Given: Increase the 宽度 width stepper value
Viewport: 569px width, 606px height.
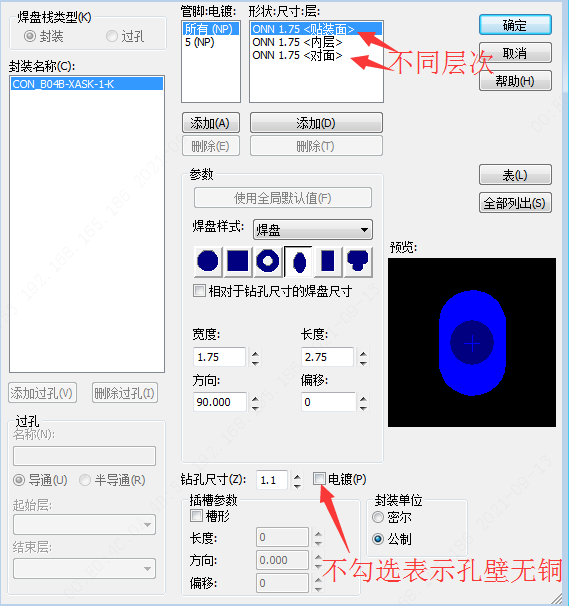Looking at the screenshot, I should click(256, 353).
